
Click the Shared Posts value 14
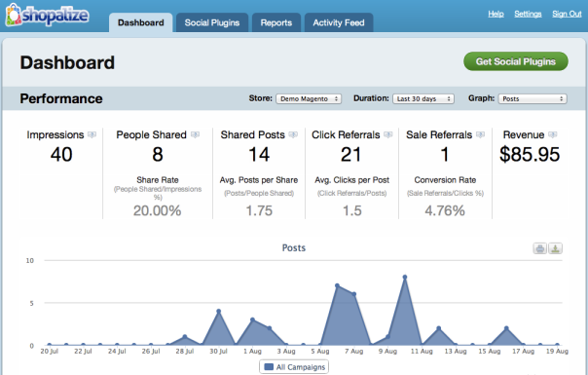259,154
